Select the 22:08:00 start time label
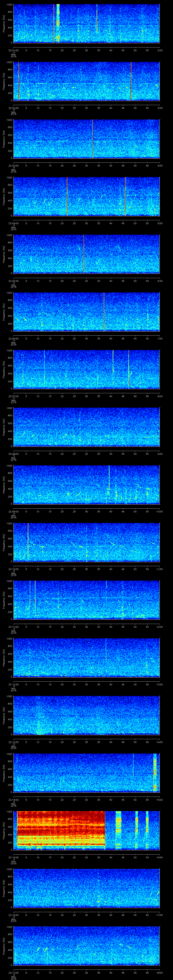 pyautogui.click(x=13, y=454)
